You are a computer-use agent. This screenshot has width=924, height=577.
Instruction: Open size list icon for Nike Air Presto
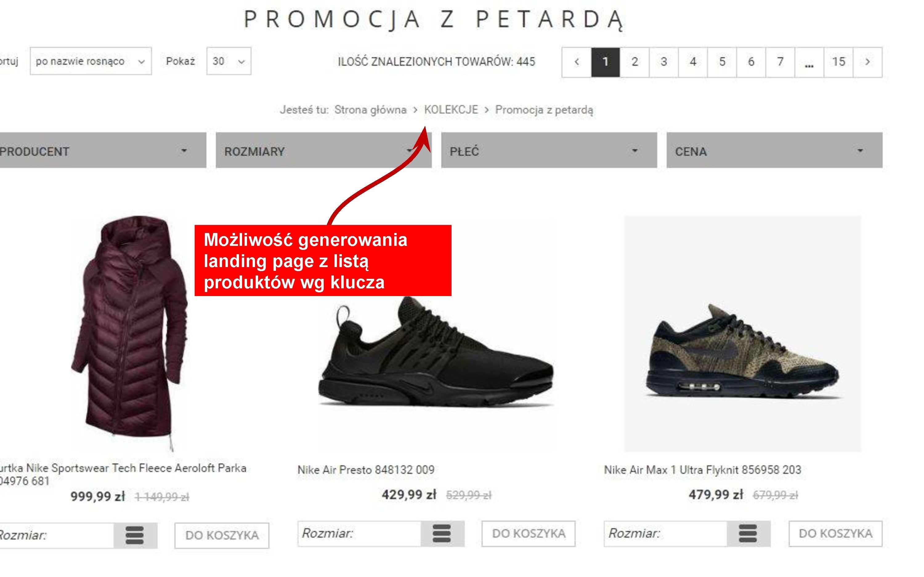[x=442, y=534]
